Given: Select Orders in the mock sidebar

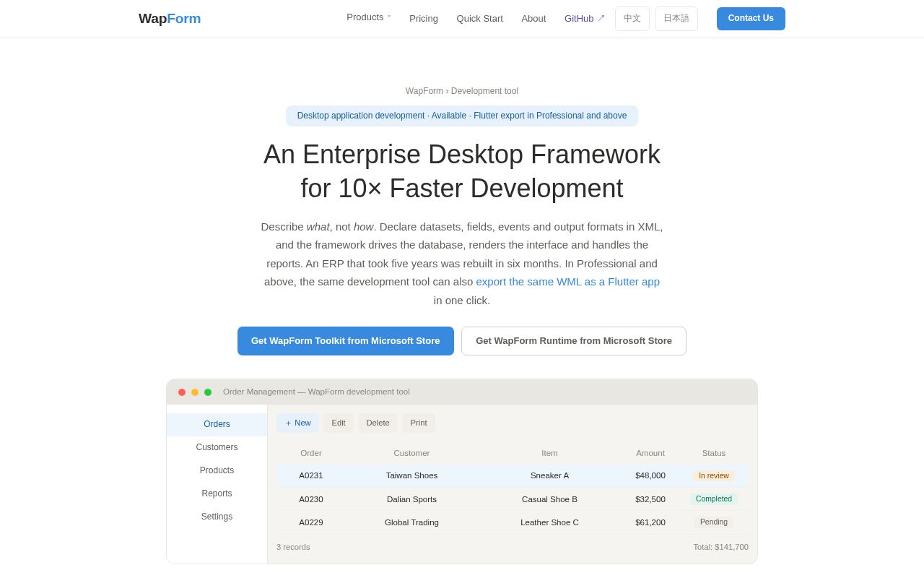Looking at the screenshot, I should pyautogui.click(x=217, y=425).
